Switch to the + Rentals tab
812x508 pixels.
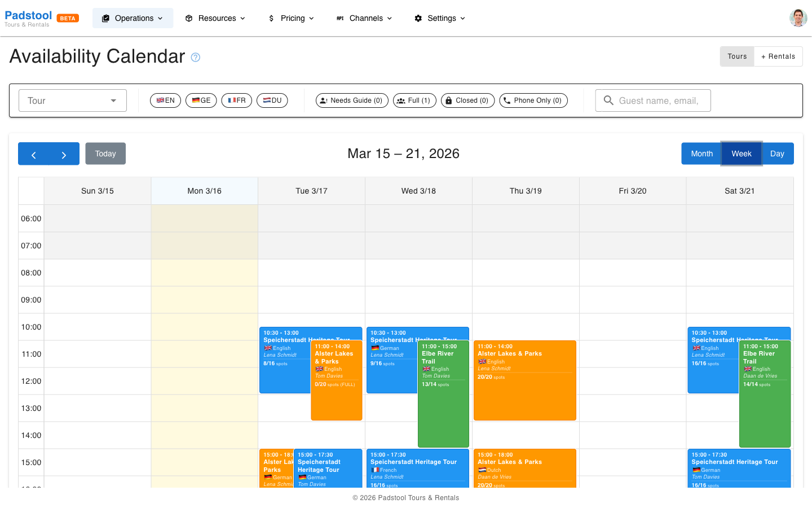click(778, 56)
